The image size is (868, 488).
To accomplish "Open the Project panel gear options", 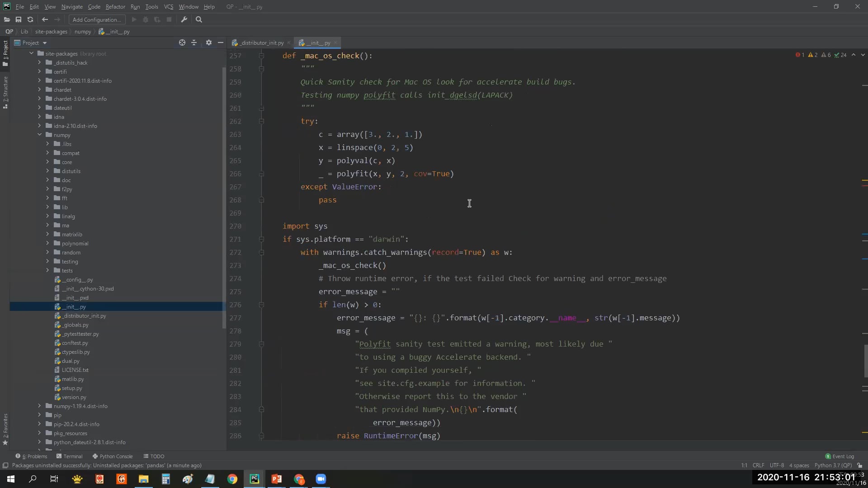I will [208, 42].
